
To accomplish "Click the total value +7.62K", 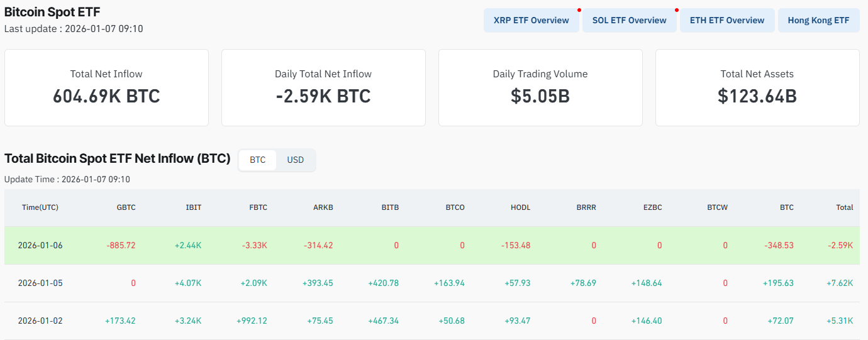I will click(x=840, y=283).
